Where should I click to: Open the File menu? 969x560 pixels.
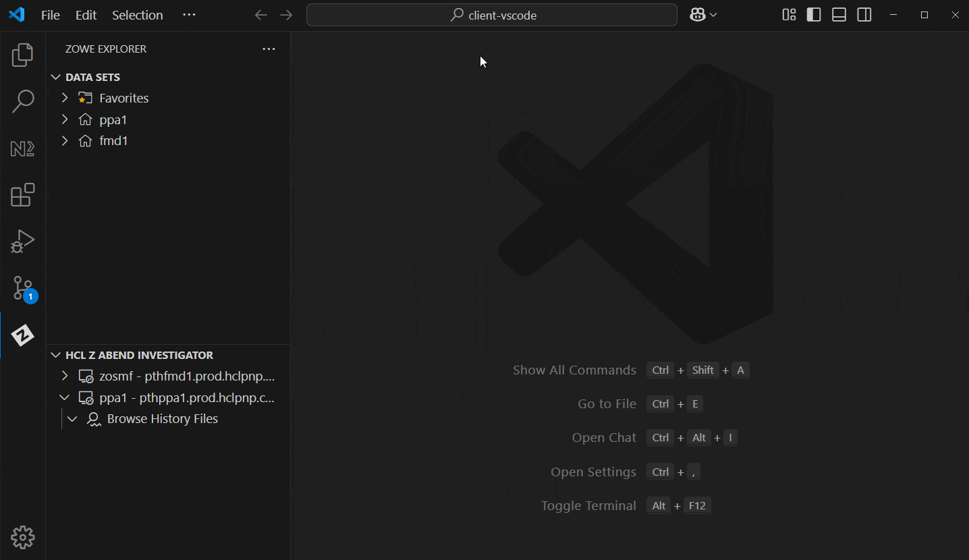pos(51,15)
